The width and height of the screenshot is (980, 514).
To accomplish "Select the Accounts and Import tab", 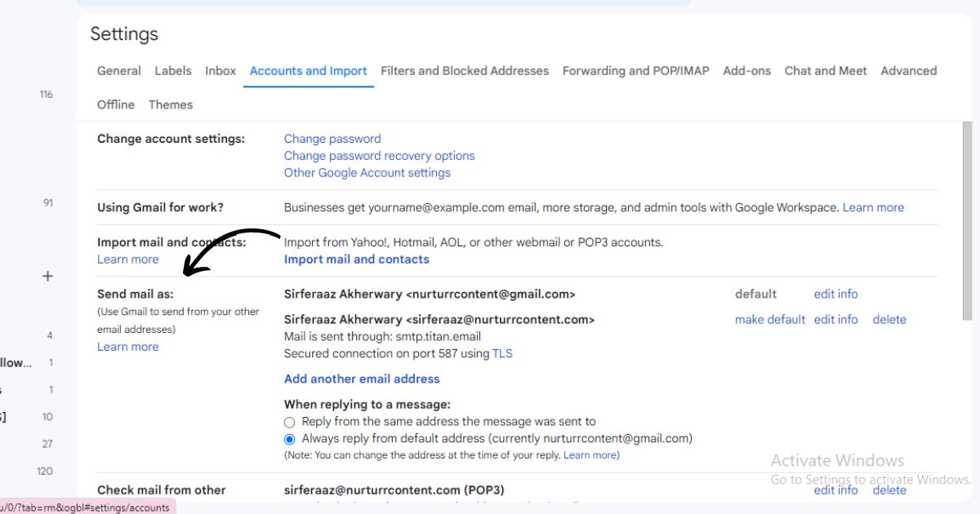I will coord(309,71).
